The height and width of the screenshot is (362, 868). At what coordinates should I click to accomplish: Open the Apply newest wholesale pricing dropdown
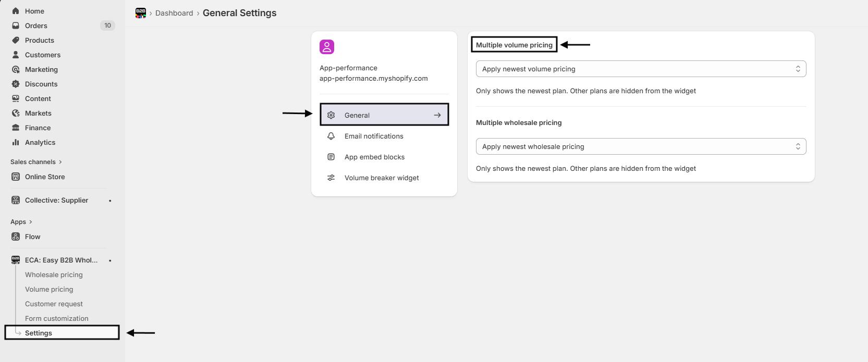tap(641, 146)
